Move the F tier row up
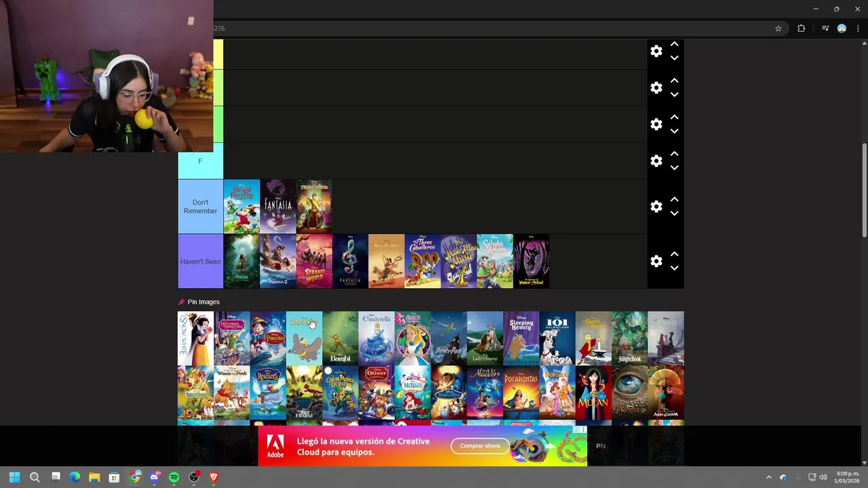This screenshot has height=488, width=868. point(674,154)
